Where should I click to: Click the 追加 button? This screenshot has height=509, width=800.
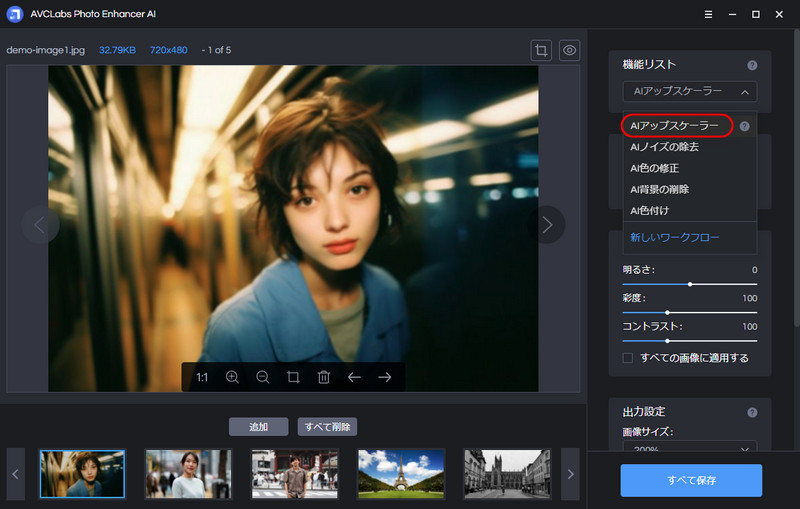259,427
